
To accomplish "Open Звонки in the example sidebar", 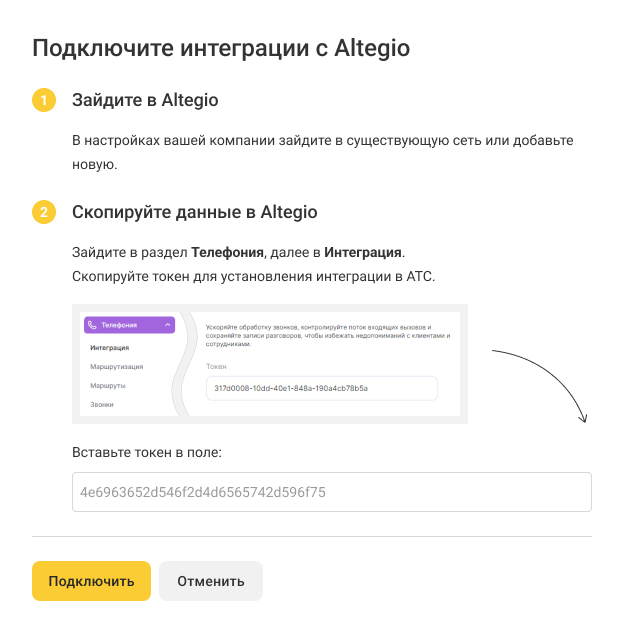I will (x=101, y=404).
